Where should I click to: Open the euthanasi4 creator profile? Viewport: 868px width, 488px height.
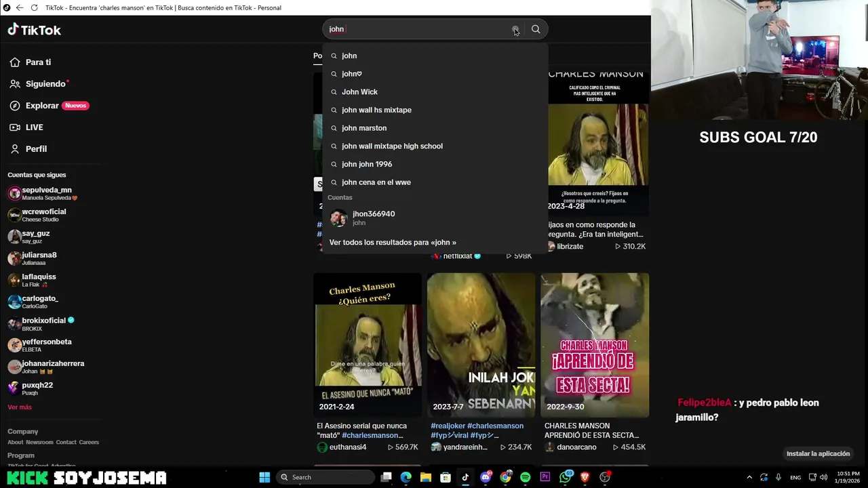[342, 447]
